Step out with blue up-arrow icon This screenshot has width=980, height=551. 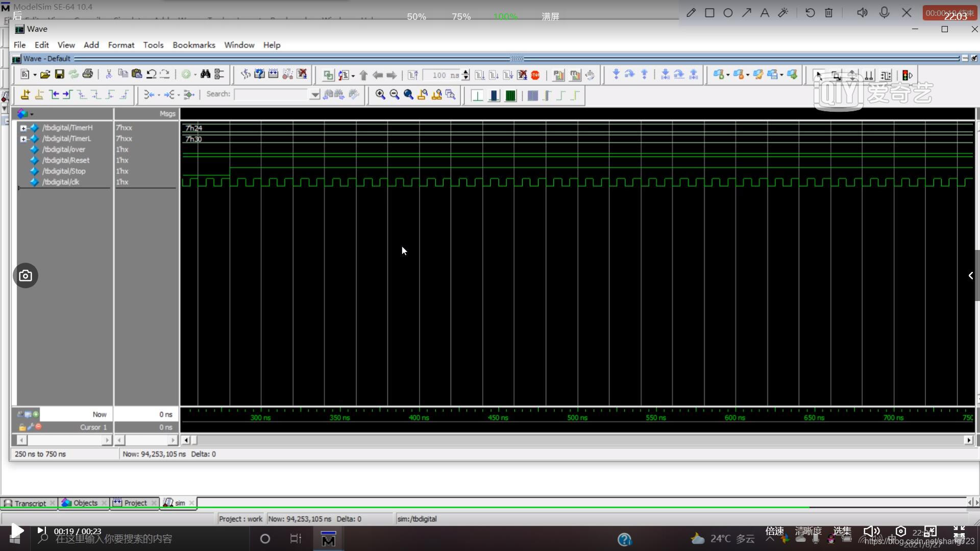[x=644, y=75]
